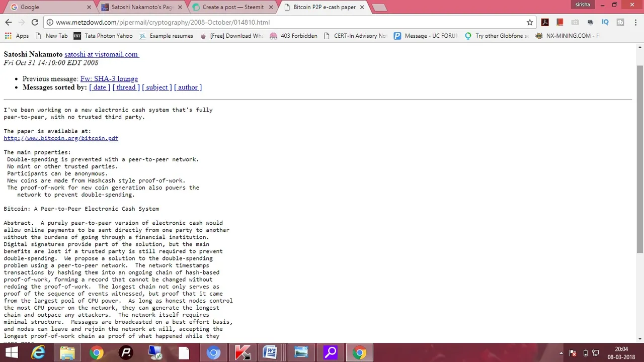Click the browser forward arrow
The width and height of the screenshot is (644, 362).
click(22, 22)
